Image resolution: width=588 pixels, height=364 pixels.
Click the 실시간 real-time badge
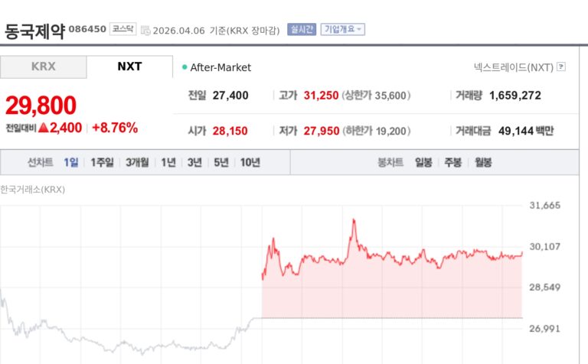[x=302, y=30]
